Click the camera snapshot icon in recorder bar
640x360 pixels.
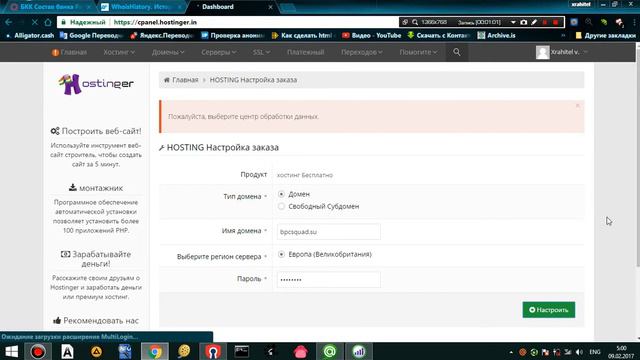click(524, 22)
